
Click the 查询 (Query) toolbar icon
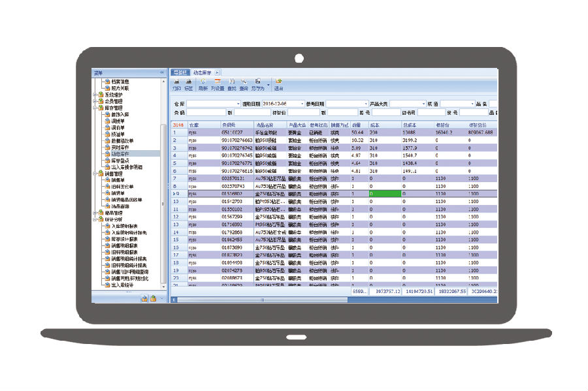[244, 84]
